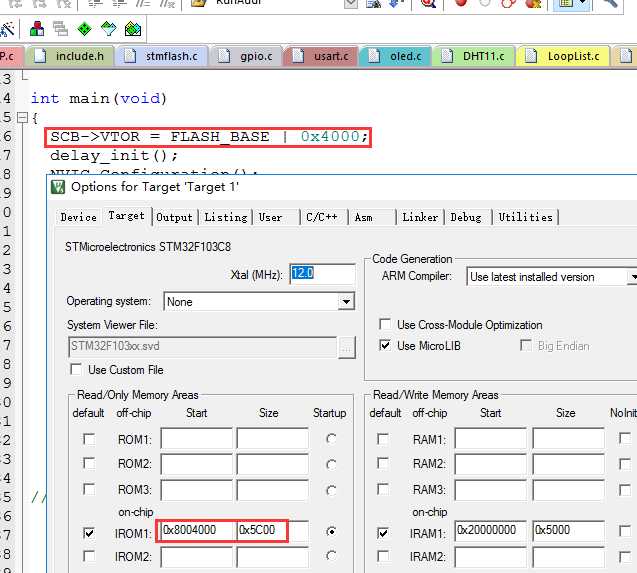Screen dimensions: 637x573
Task: Select the ROM2 Startup radio button
Action: coord(331,464)
